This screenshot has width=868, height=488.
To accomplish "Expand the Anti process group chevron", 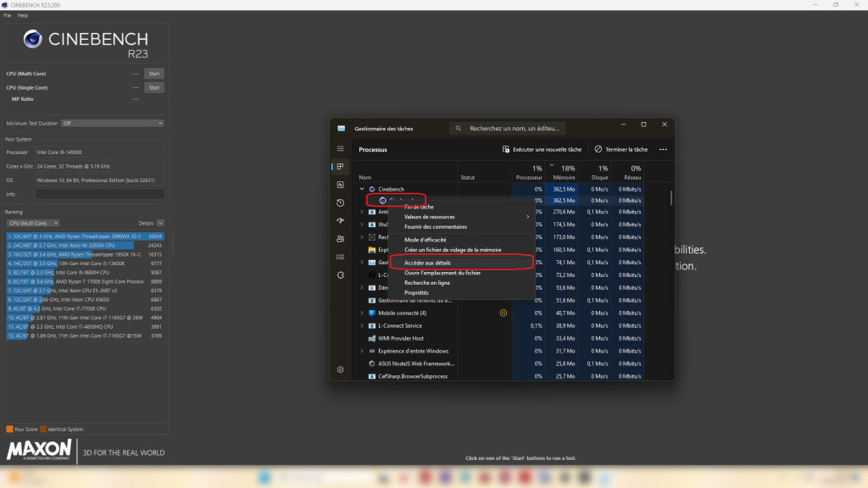I will [362, 212].
